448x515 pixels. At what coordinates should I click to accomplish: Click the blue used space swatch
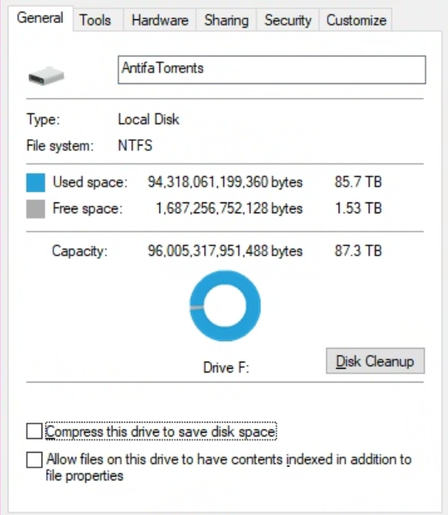[x=36, y=183]
